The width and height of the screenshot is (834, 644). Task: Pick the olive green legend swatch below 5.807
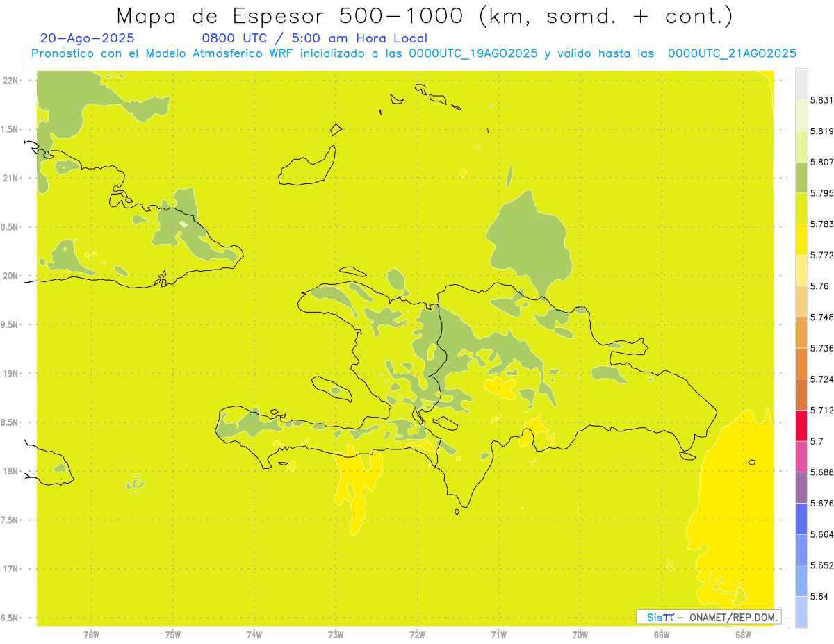coord(801,177)
